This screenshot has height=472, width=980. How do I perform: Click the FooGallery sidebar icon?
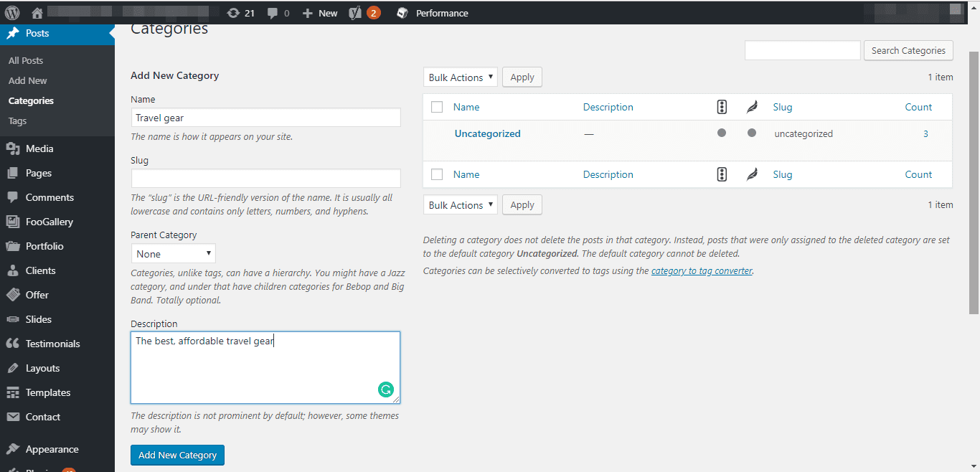click(x=12, y=222)
